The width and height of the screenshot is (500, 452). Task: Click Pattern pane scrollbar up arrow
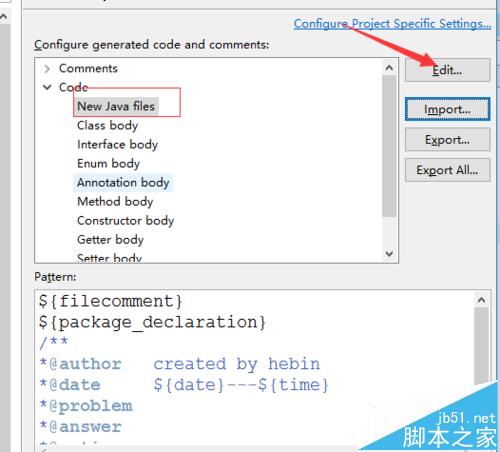click(x=481, y=300)
